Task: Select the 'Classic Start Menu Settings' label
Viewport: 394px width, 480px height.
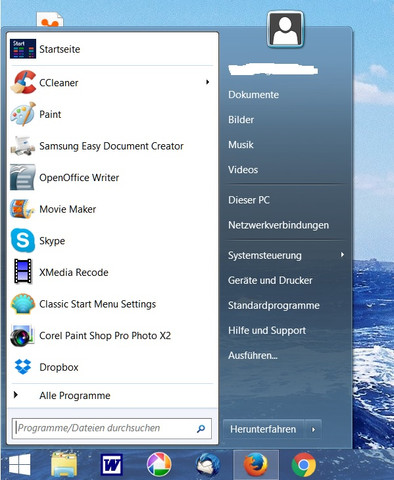Action: pos(98,304)
